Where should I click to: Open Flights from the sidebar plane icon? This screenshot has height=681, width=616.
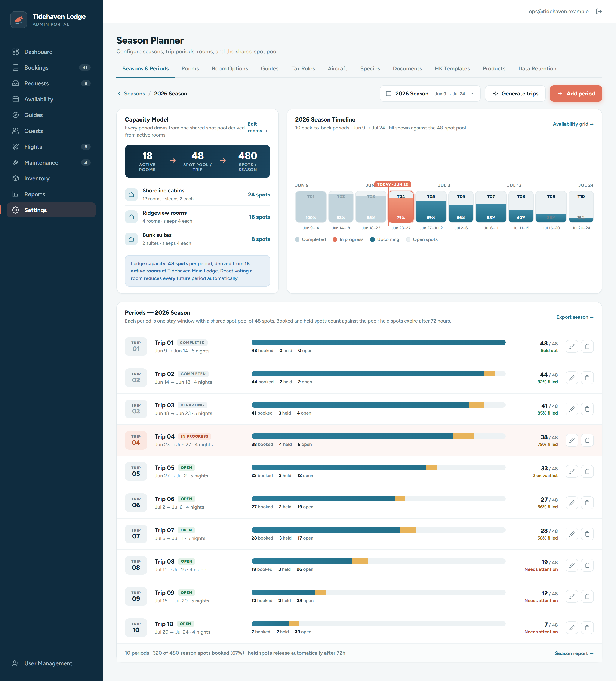(16, 147)
